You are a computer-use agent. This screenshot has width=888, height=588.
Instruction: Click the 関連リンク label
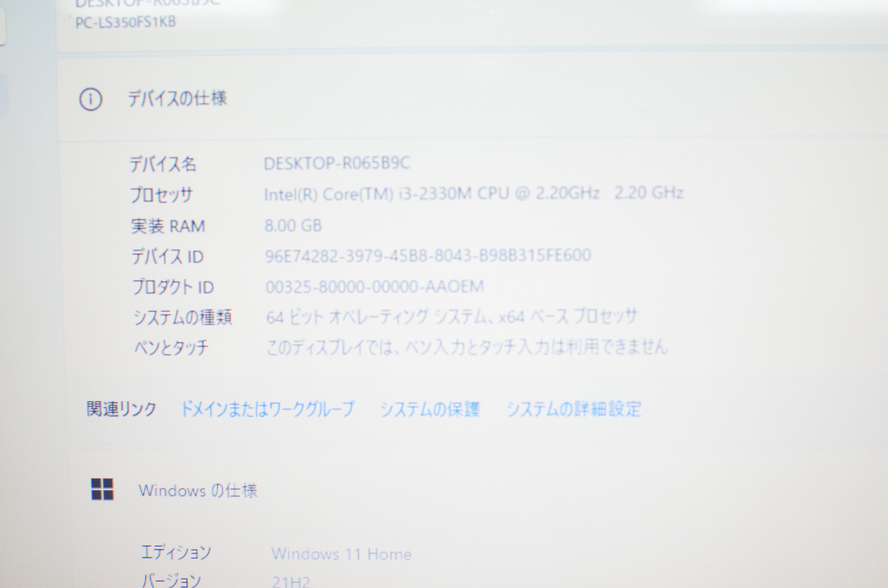pyautogui.click(x=121, y=409)
